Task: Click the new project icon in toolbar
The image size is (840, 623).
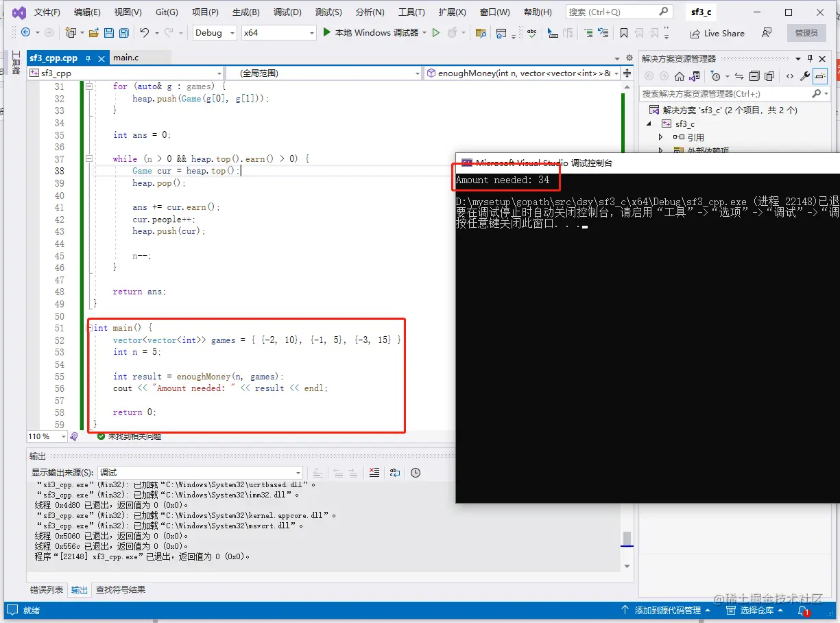Action: click(x=71, y=32)
